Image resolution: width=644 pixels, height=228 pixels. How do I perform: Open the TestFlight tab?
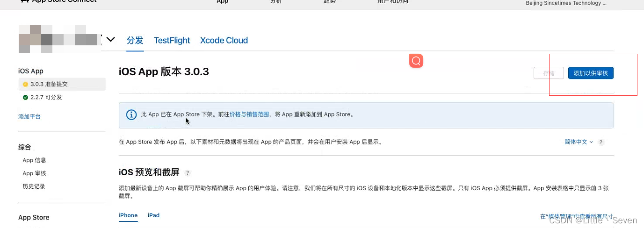click(x=172, y=40)
